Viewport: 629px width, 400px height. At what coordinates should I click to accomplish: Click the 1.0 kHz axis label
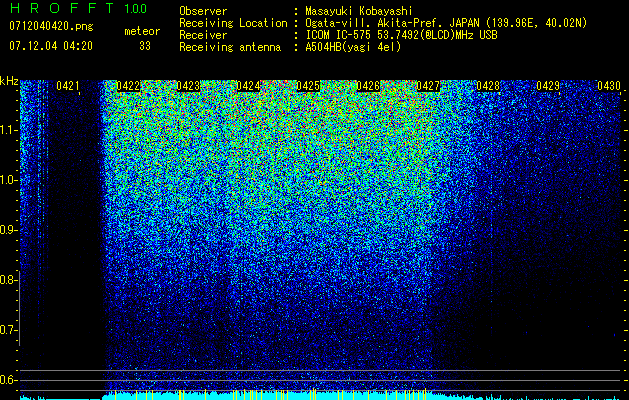tap(8, 180)
